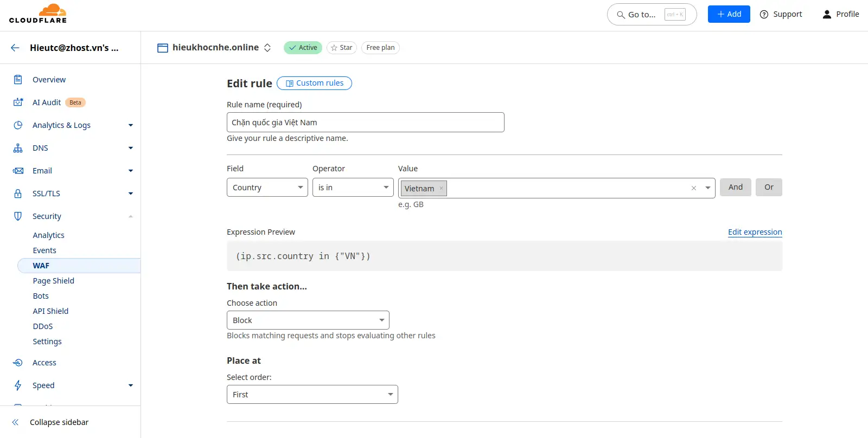Collapse the Security sidebar section
Screen dimensions: 868x438
[x=130, y=216]
